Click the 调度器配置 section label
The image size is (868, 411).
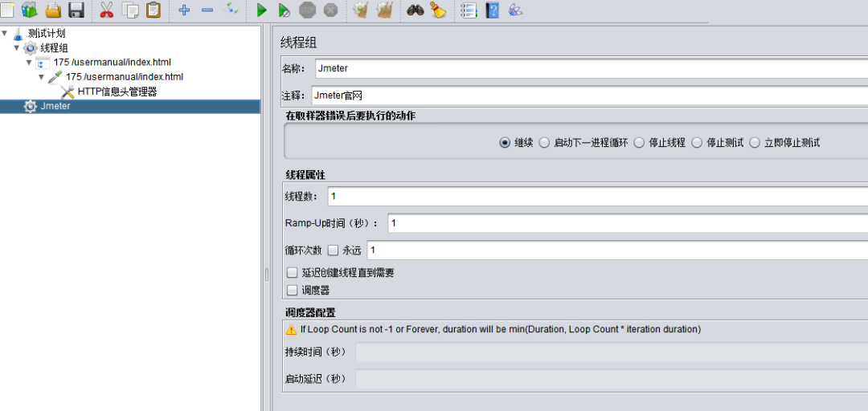[310, 313]
